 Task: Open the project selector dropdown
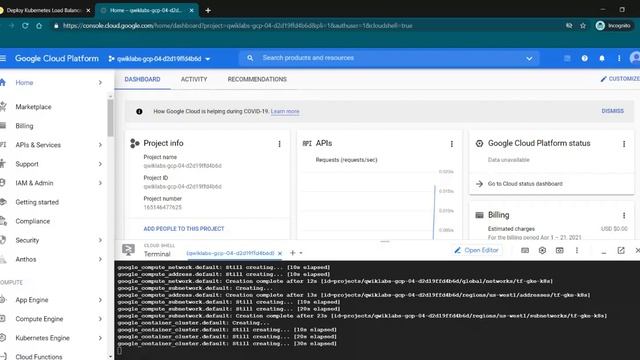(x=160, y=59)
